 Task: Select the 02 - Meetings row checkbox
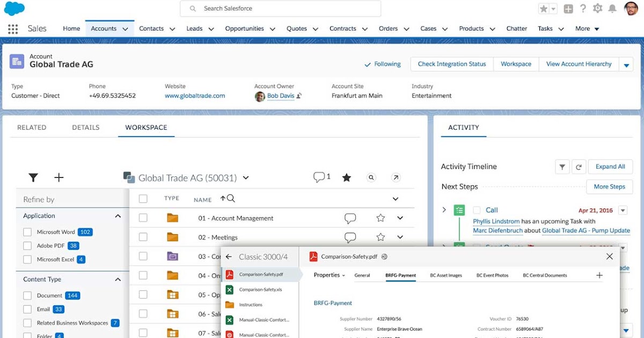pyautogui.click(x=143, y=237)
